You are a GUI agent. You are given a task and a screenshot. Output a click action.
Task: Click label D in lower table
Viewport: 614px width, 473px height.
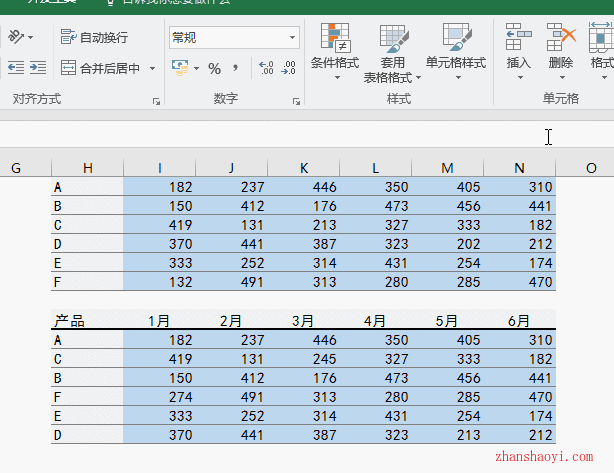coord(87,435)
